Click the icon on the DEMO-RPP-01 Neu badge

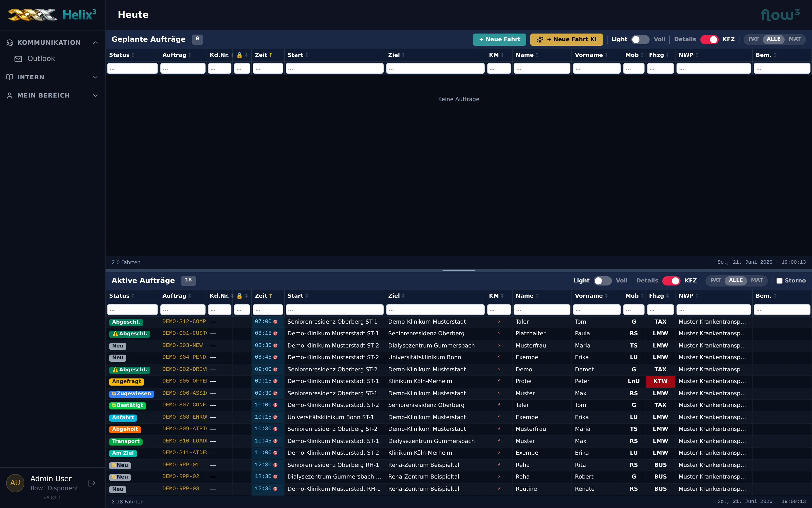114,465
